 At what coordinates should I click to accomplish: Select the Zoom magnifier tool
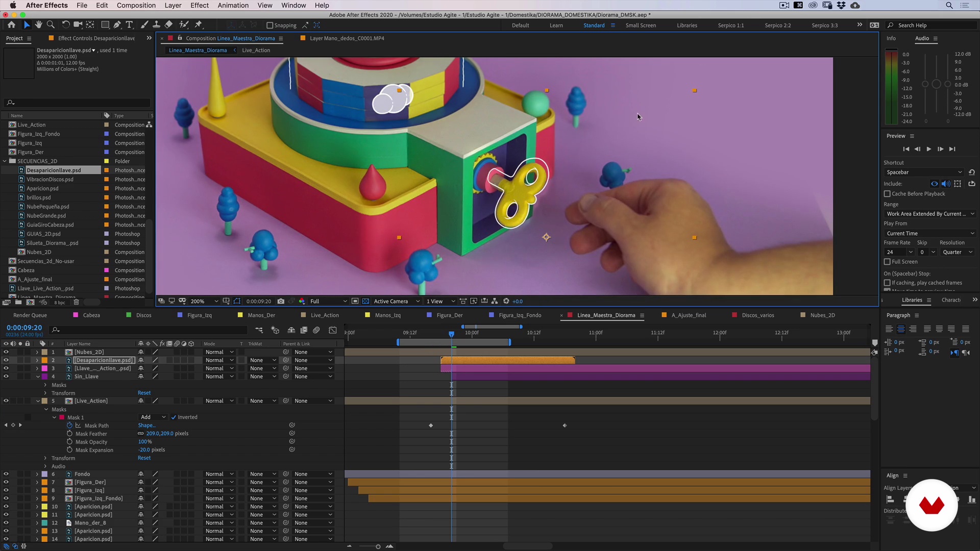click(51, 24)
